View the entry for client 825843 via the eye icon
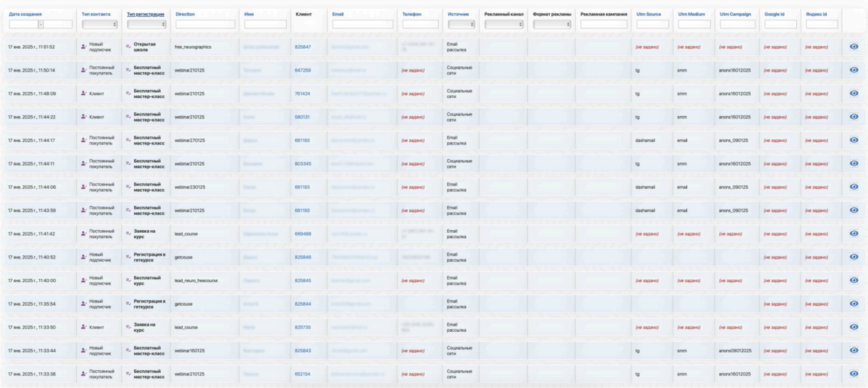Image resolution: width=868 pixels, height=388 pixels. tap(853, 350)
